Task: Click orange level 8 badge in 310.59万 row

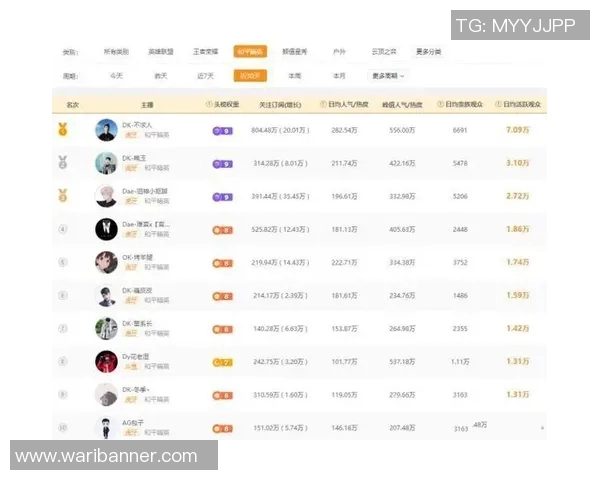Action: click(x=223, y=395)
